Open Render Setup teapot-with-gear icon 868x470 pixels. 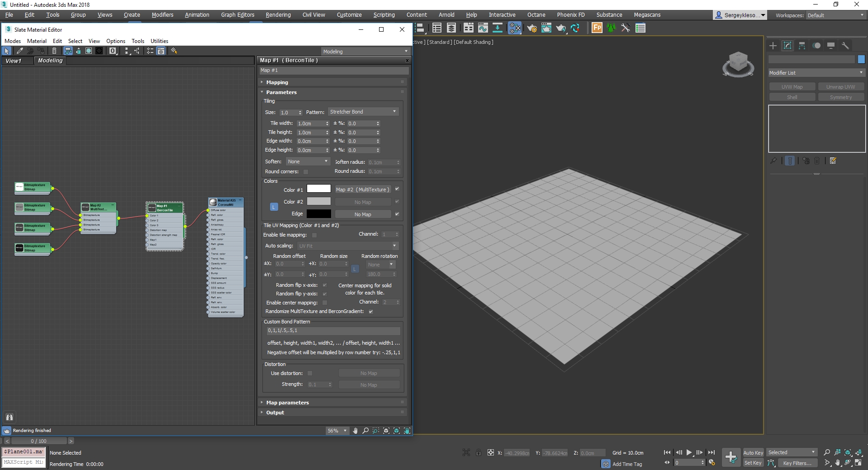point(532,28)
